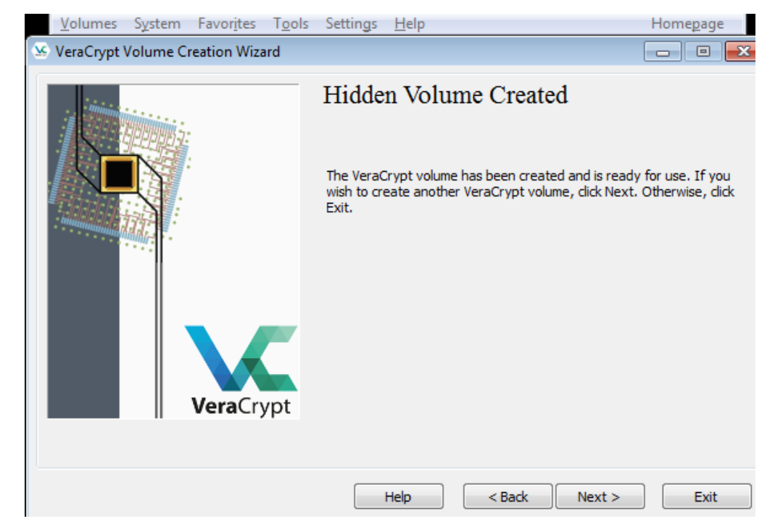Open the Homepage link

coord(687,23)
